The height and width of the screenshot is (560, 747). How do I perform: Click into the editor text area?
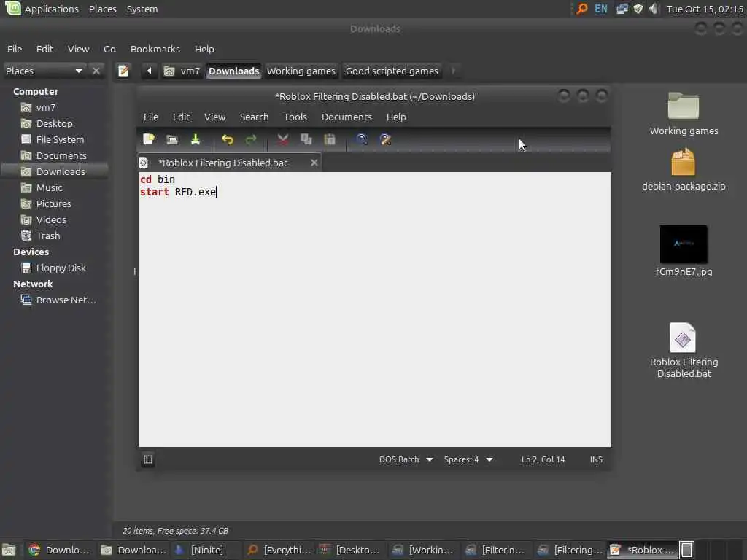click(374, 309)
